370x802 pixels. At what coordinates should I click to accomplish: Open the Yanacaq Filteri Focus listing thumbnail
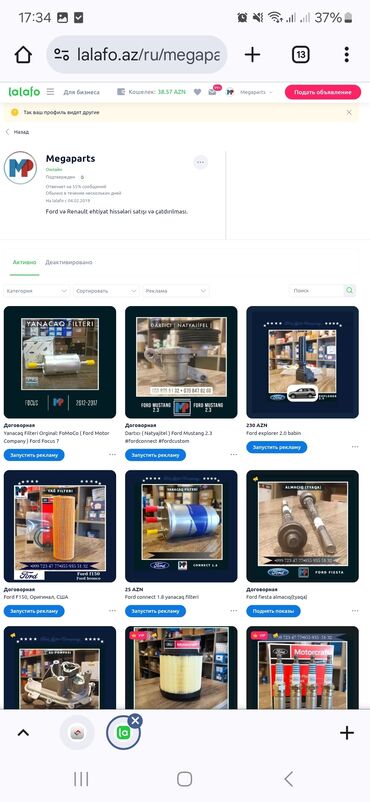60,362
